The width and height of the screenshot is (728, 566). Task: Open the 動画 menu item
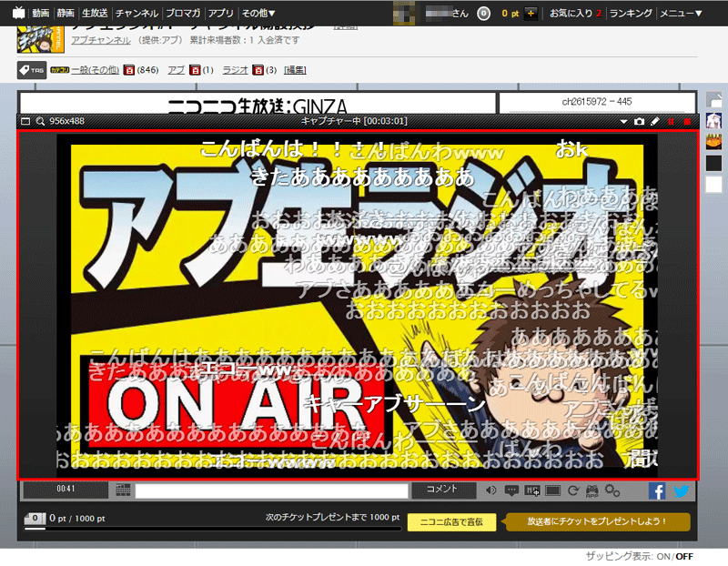pyautogui.click(x=41, y=13)
